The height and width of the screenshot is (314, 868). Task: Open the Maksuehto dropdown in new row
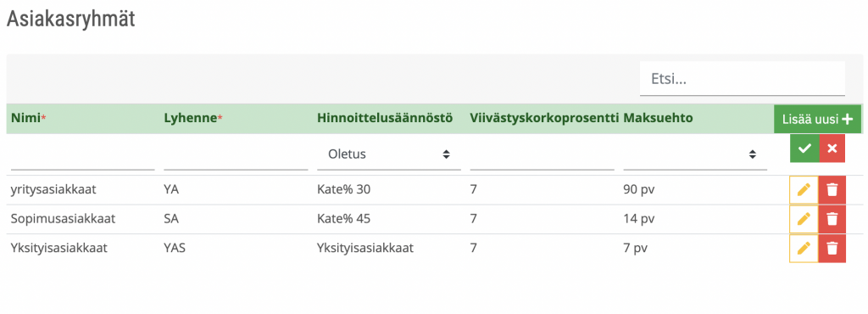(x=695, y=154)
